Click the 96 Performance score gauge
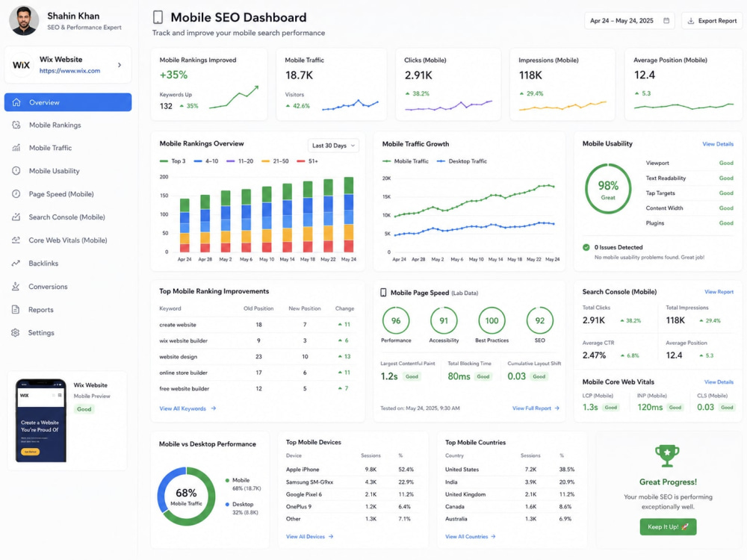Screen dimensions: 747x560 [x=396, y=320]
